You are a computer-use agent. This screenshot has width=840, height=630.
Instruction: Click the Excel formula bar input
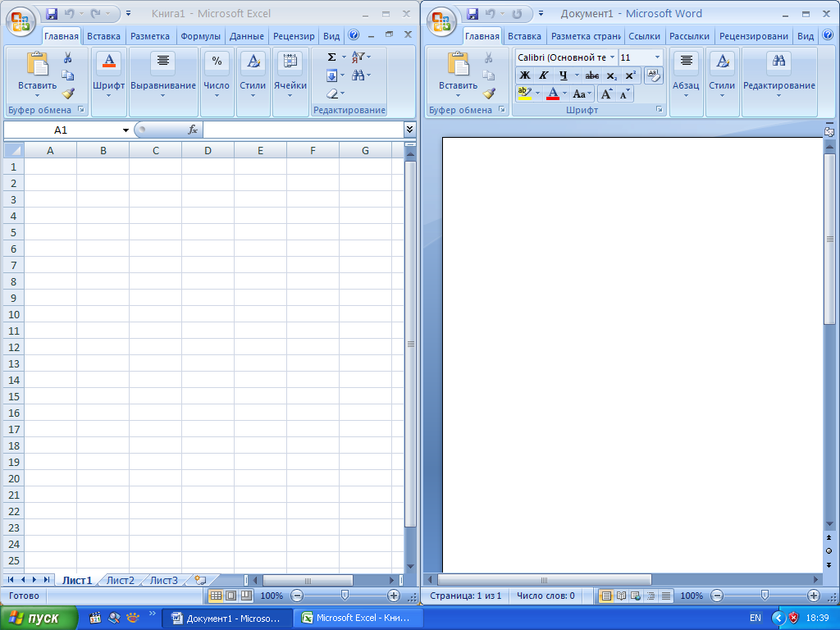pos(304,130)
